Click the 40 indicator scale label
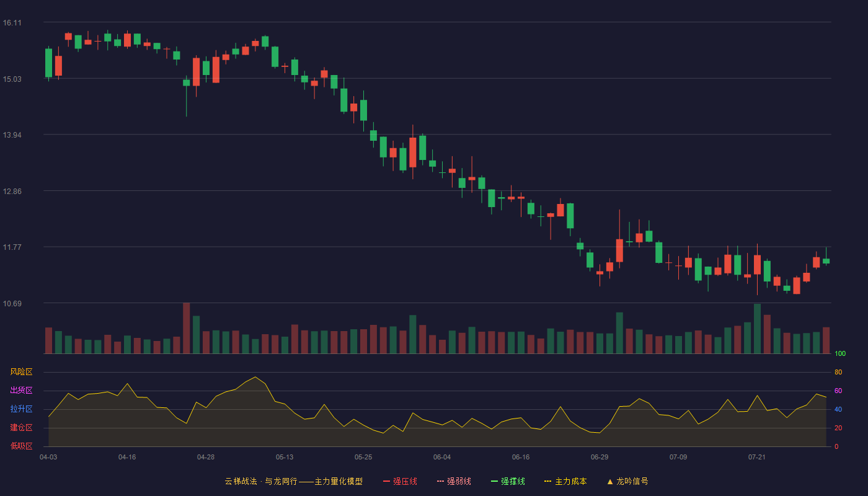Image resolution: width=868 pixels, height=496 pixels. [838, 409]
